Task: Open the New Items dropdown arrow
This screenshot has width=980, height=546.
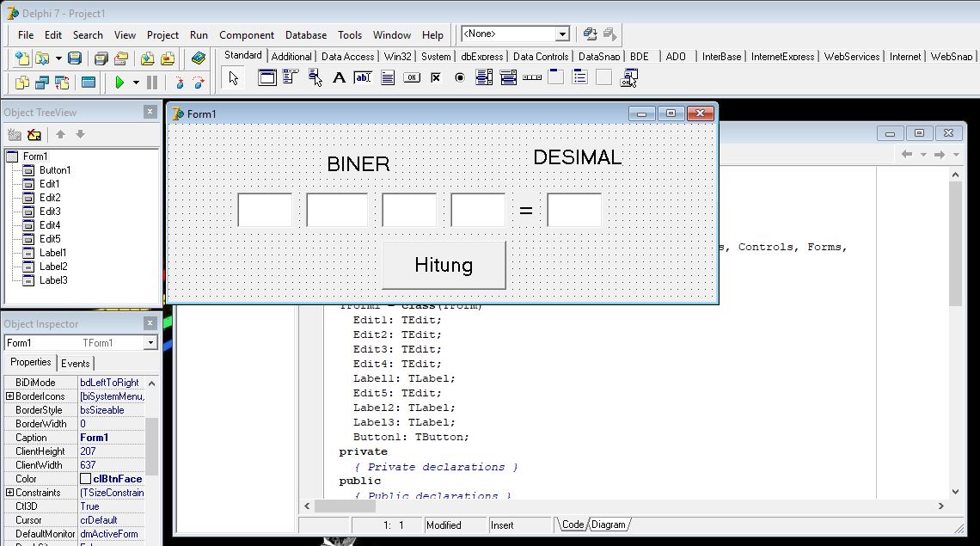Action: (x=58, y=58)
